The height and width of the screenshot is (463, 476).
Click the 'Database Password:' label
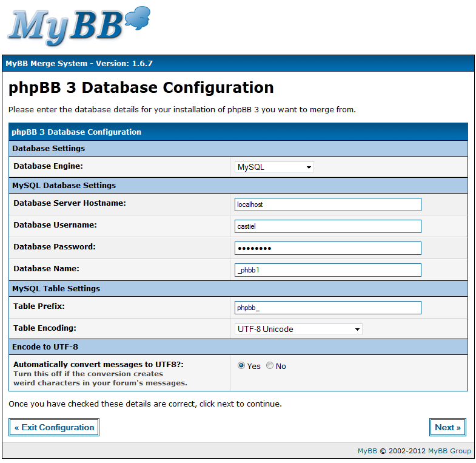tap(55, 247)
